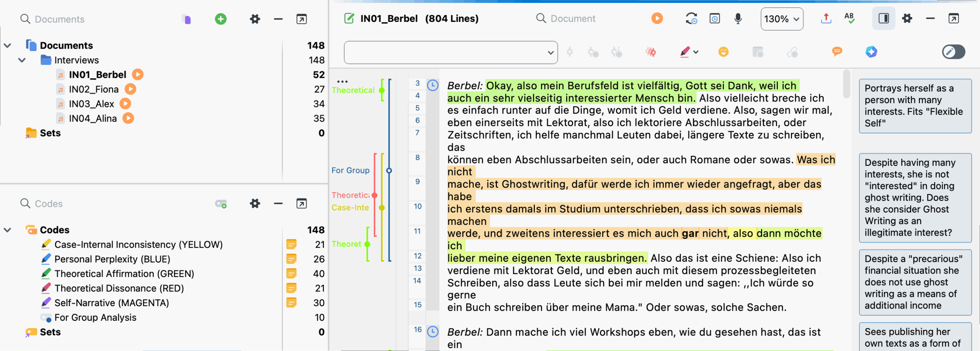Apply an emoticode using the smiley icon

[x=724, y=52]
